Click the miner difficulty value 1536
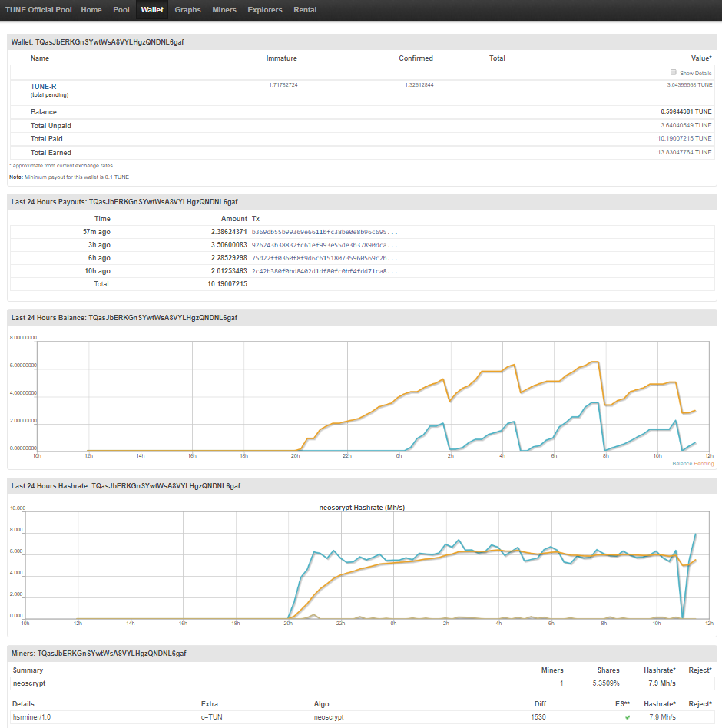The image size is (722, 728). click(x=538, y=716)
